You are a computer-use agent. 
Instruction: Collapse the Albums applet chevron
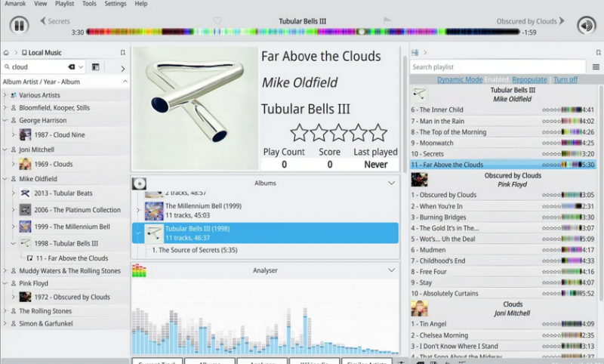coord(391,183)
